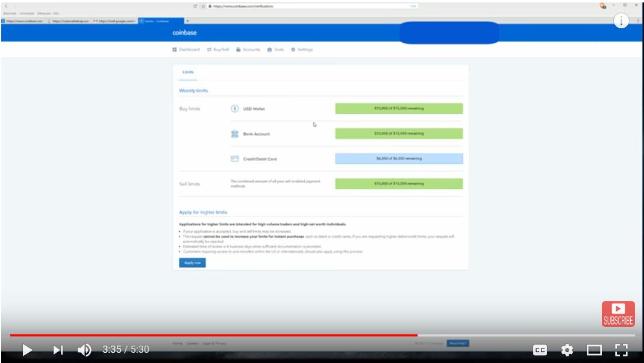Open the Buy/Sell nav item
The image size is (644, 363).
click(218, 49)
